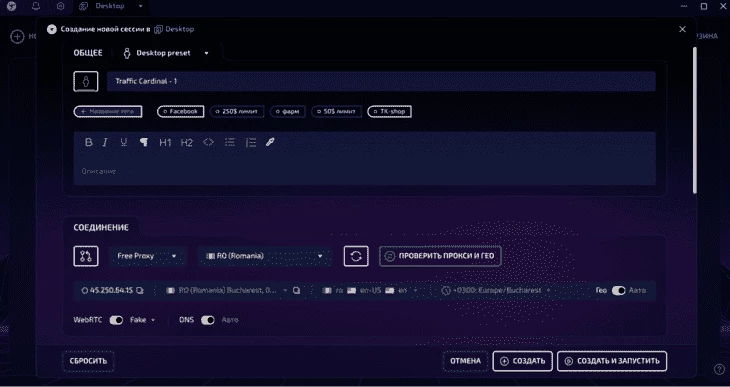Apply H1 heading style
Screen dimensions: 730x387
click(x=165, y=143)
